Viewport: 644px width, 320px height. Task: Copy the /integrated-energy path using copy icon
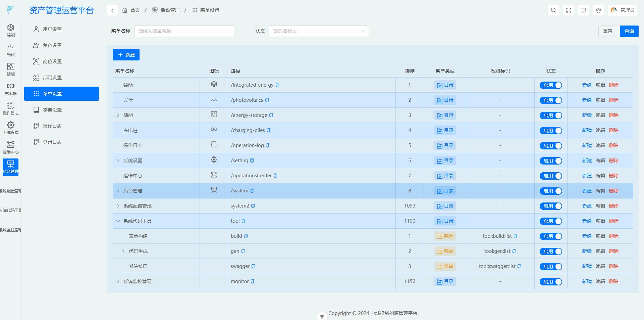pos(277,85)
